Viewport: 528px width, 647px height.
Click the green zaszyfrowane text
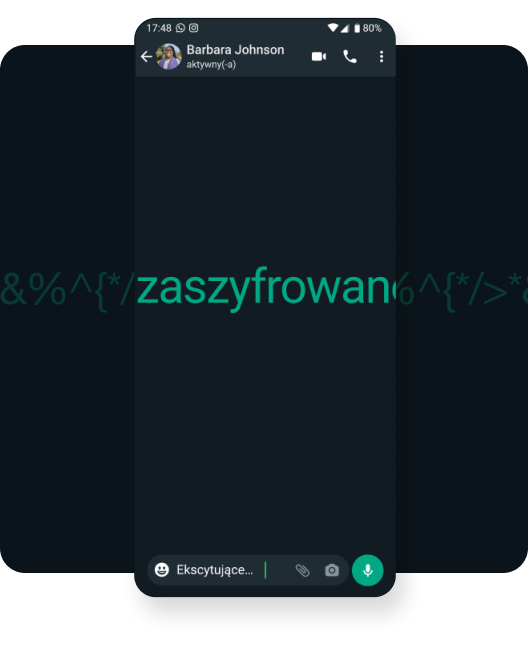(x=264, y=288)
